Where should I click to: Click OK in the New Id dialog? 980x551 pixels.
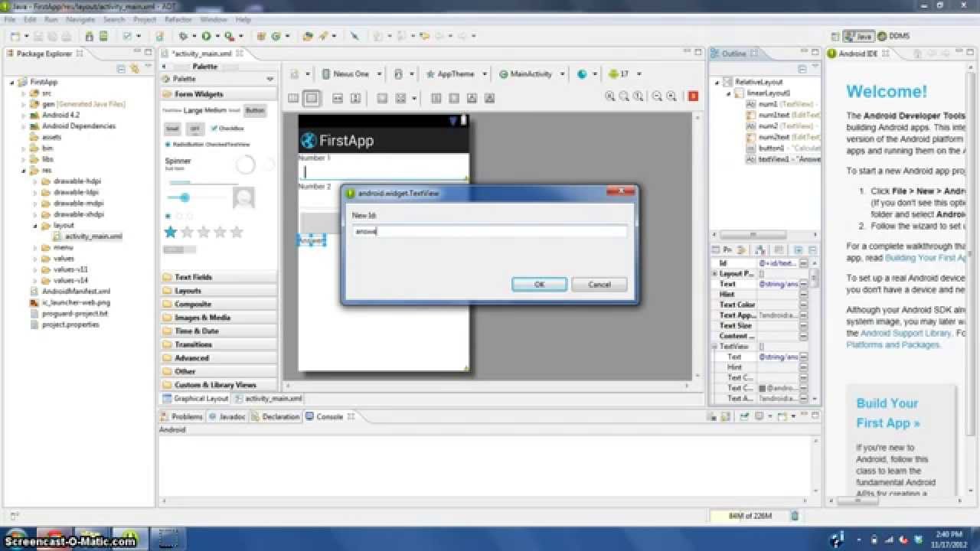tap(539, 284)
